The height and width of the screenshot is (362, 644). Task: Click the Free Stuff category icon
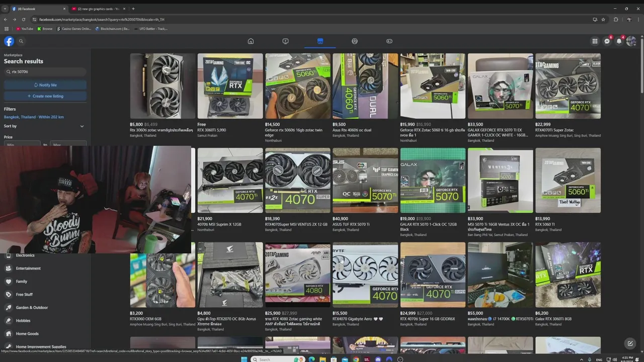coord(9,295)
